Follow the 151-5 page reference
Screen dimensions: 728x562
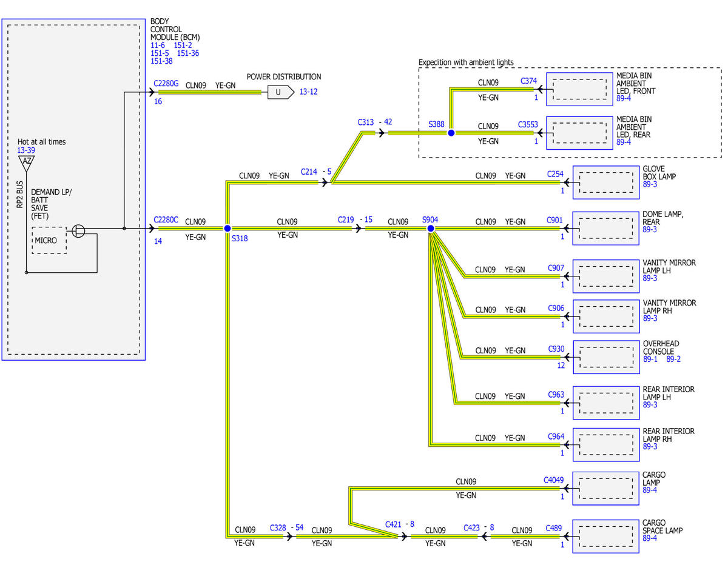pyautogui.click(x=160, y=53)
